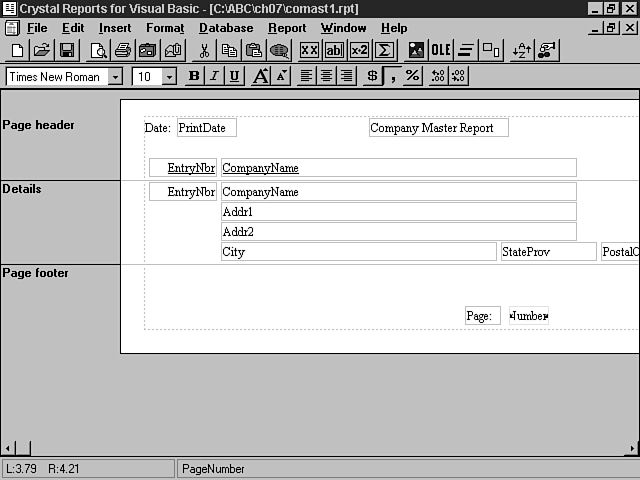This screenshot has width=640, height=480.
Task: Insert a picture using the image icon
Action: click(x=416, y=50)
